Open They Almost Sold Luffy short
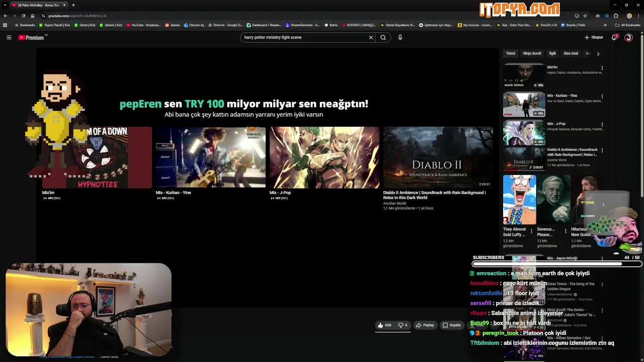The width and height of the screenshot is (644, 362). coord(519,200)
